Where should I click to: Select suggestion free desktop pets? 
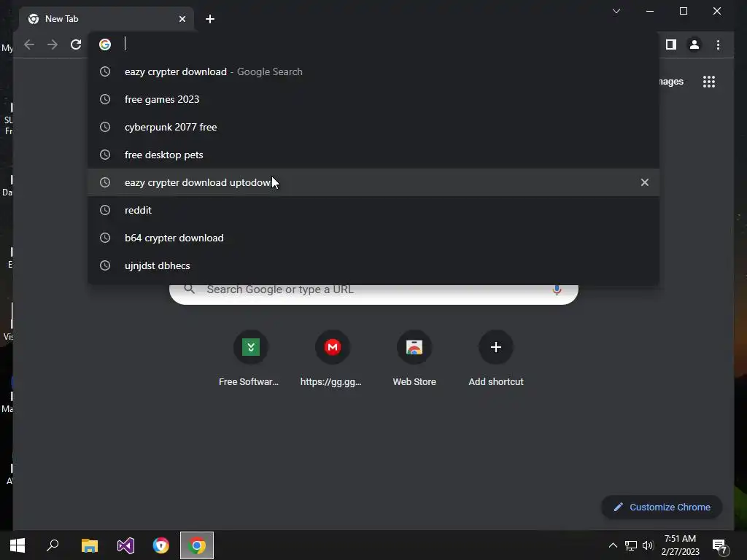tap(373, 155)
